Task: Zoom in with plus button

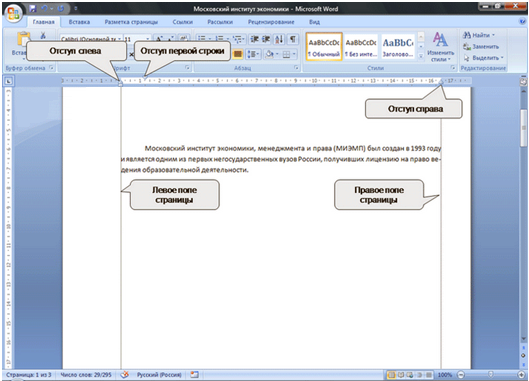Action: coord(522,375)
